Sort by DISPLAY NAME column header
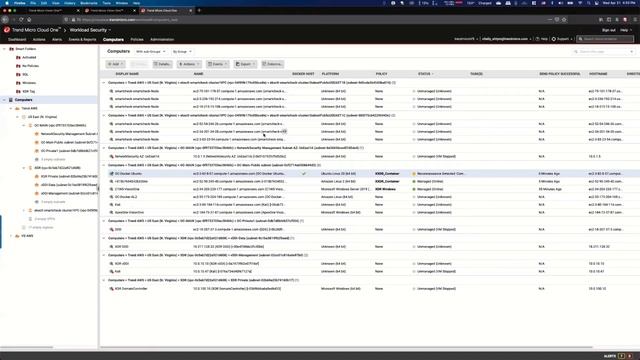 (127, 74)
